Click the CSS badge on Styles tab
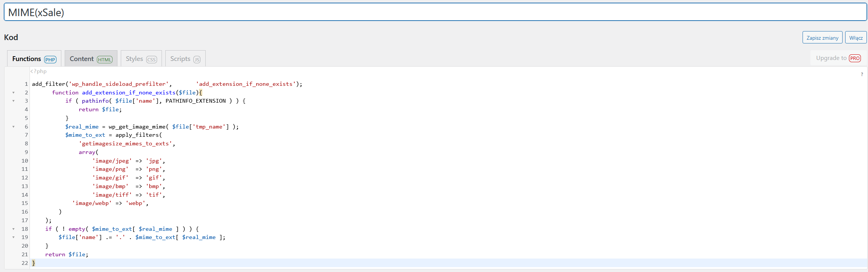This screenshot has width=868, height=272. (x=151, y=60)
